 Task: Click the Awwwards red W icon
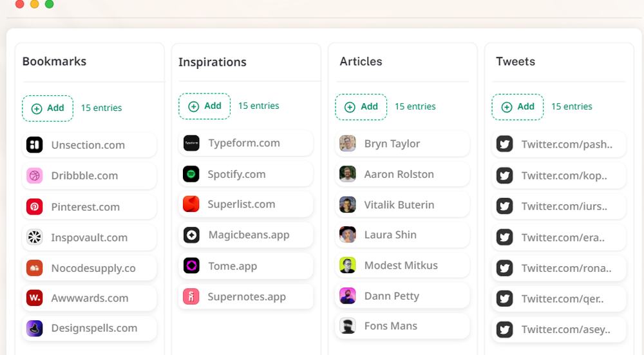pyautogui.click(x=34, y=298)
